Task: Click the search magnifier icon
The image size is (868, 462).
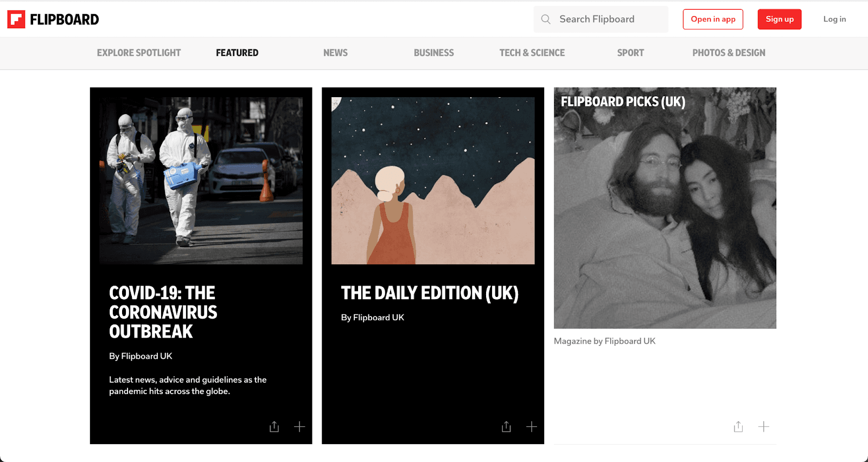Action: pos(546,20)
